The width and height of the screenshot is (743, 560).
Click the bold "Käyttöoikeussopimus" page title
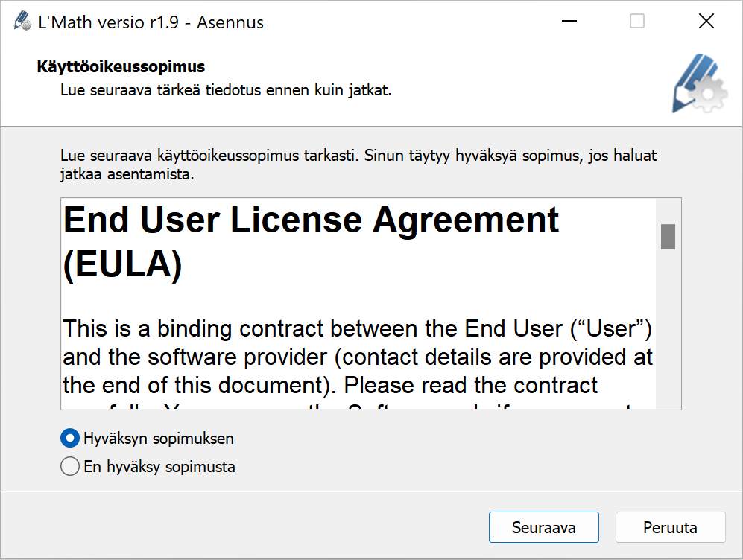[x=121, y=67]
